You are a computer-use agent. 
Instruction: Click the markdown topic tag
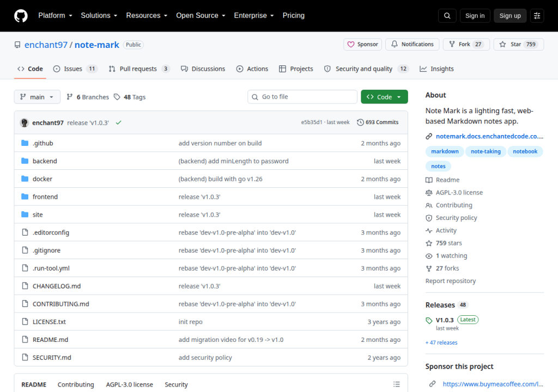[x=445, y=151]
